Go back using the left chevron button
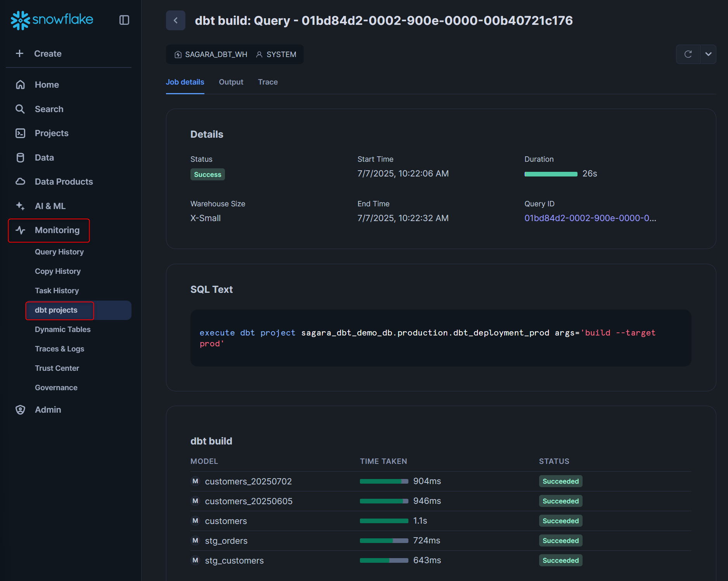This screenshot has width=728, height=581. (x=176, y=20)
